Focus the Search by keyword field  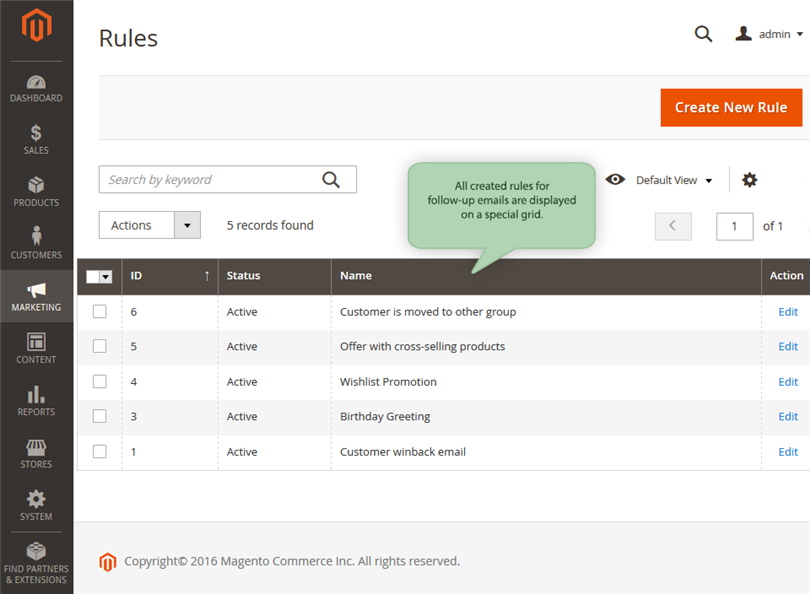227,180
